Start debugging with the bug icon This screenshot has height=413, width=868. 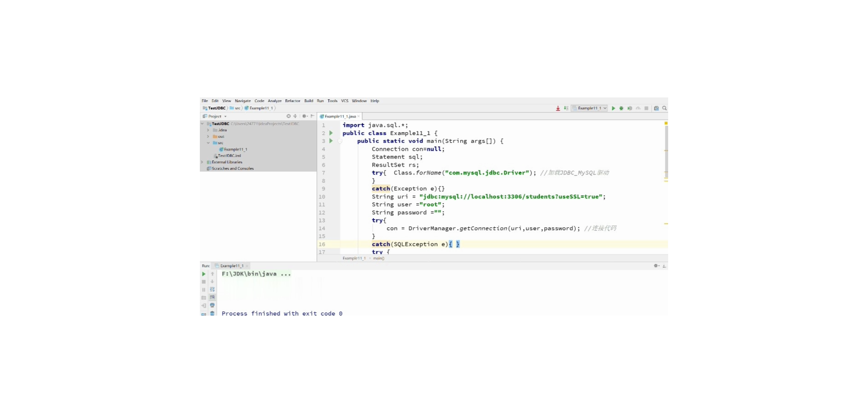tap(622, 108)
